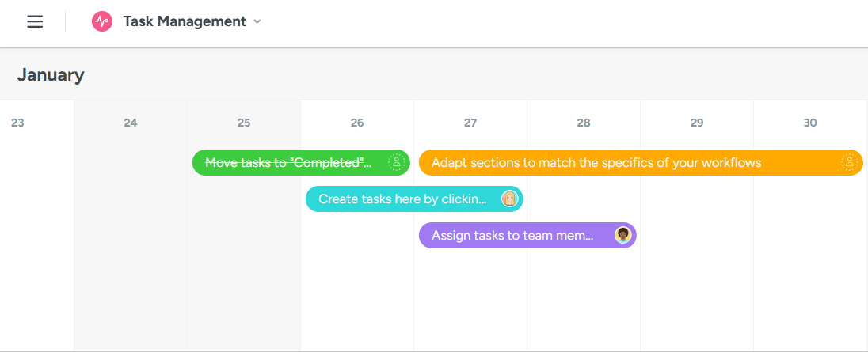Select day 29 in the timeline header
The image size is (868, 352).
(697, 123)
